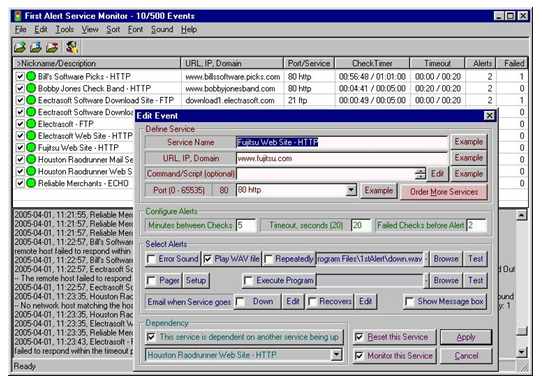This screenshot has width=542, height=381.
Task: Enable the Pager alert checkbox
Action: [151, 280]
